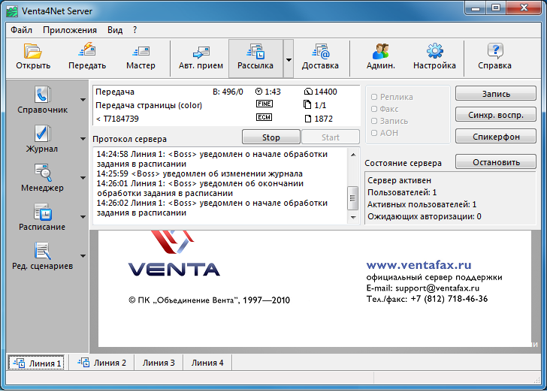Click the Передать send-fax toolbar icon

[87, 50]
